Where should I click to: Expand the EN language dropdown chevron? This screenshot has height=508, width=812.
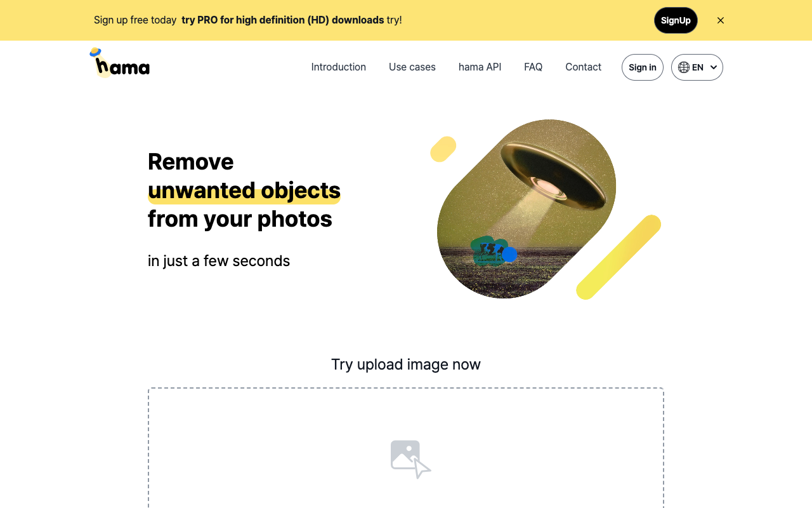click(x=714, y=67)
